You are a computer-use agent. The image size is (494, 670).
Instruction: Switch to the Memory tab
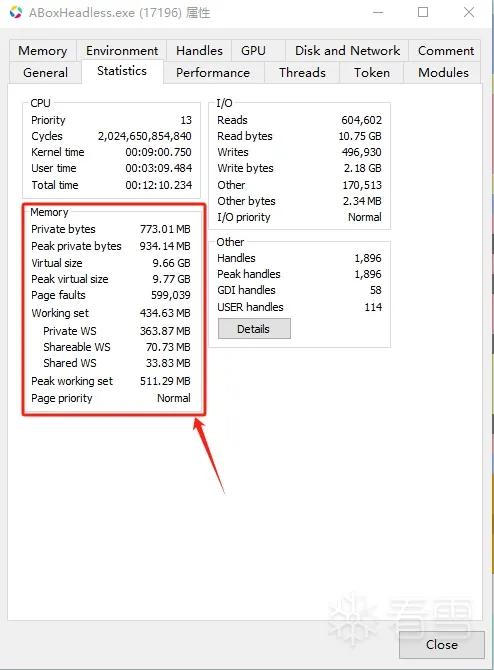coord(43,51)
